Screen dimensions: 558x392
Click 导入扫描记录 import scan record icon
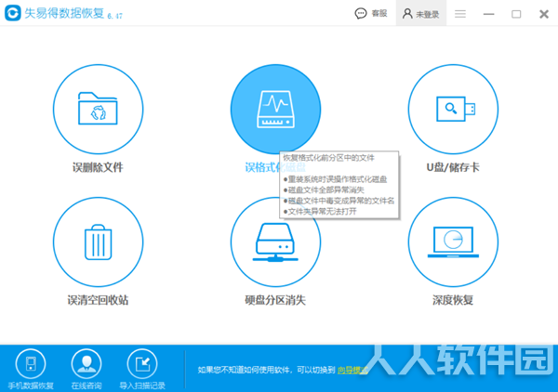[142, 364]
